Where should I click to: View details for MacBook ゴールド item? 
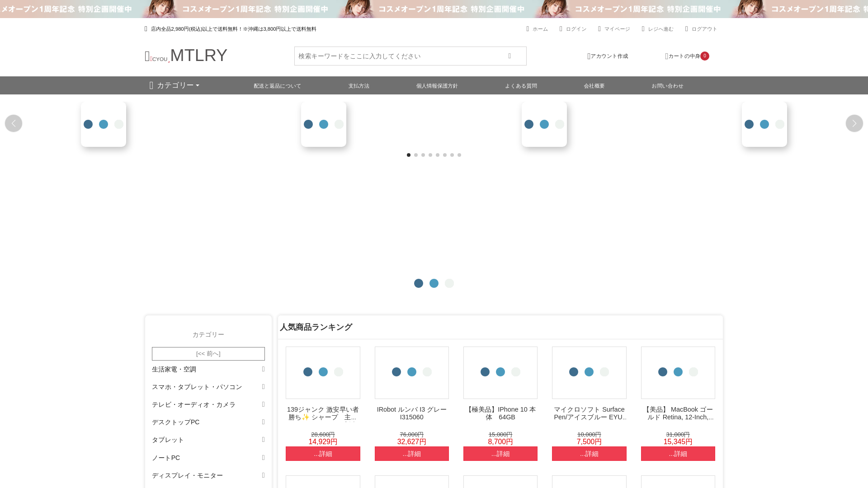pyautogui.click(x=678, y=454)
